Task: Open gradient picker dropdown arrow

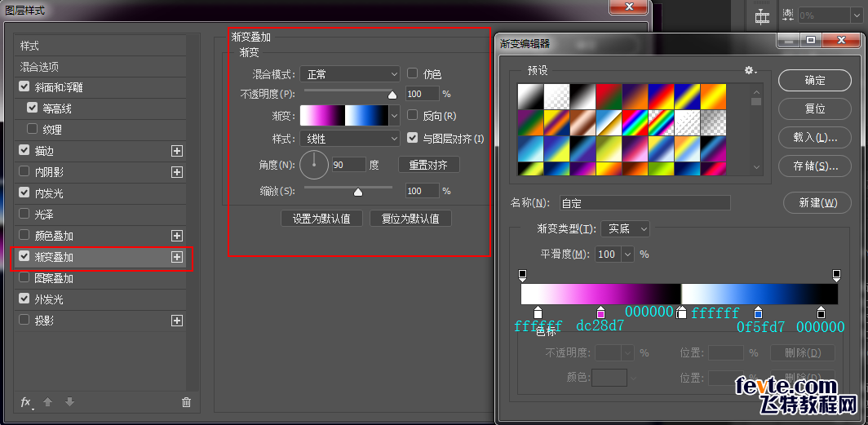Action: (395, 116)
